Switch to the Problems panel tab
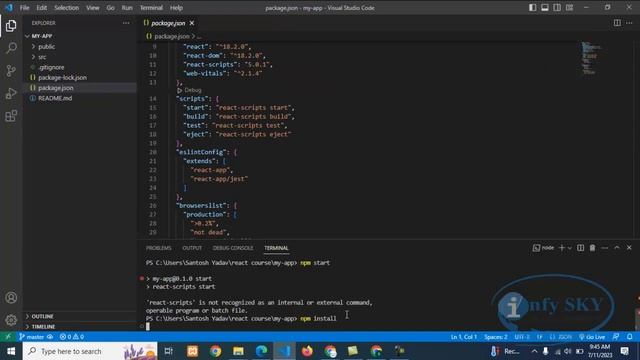 (159, 248)
